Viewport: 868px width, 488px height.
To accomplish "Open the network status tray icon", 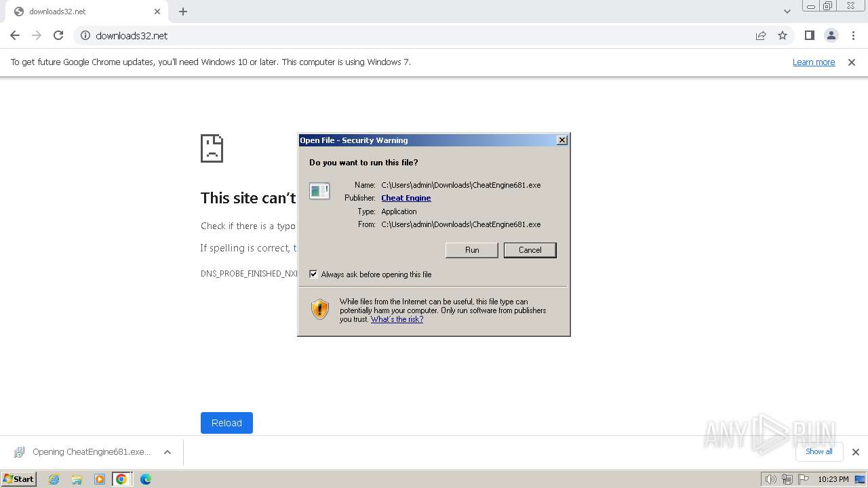I will (x=787, y=479).
